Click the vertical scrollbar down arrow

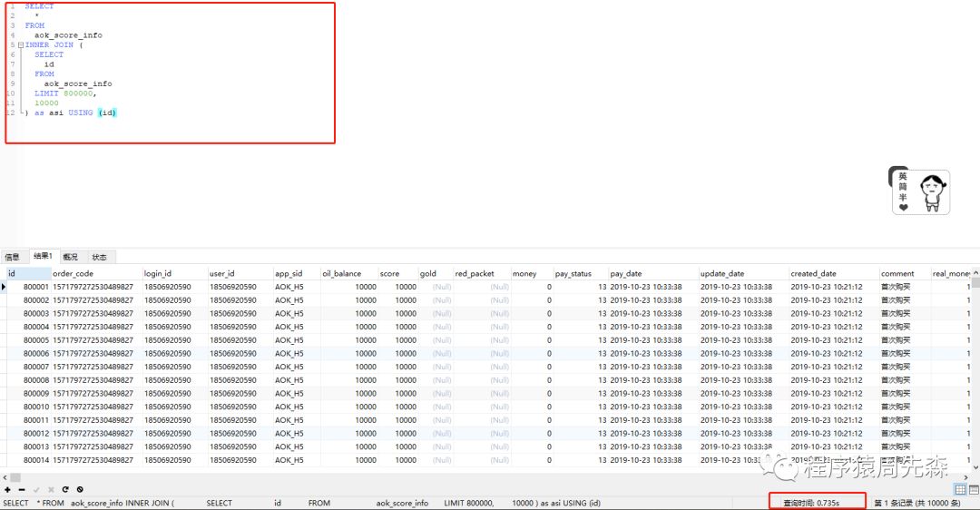tap(975, 466)
